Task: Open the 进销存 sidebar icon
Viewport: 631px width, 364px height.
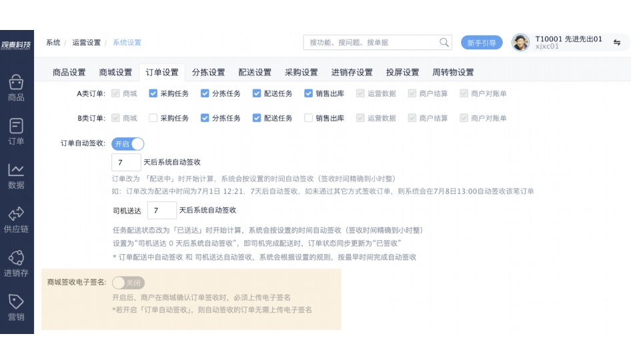Action: tap(16, 259)
